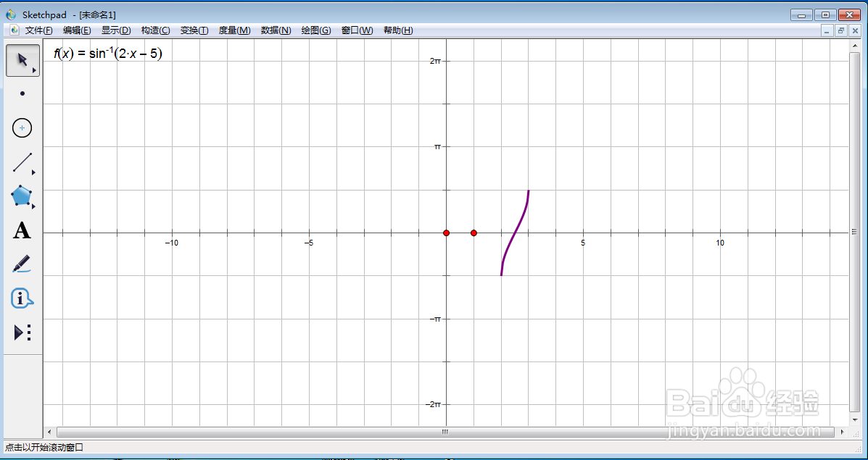Click the horizontal scrollbar thumb
The image size is (868, 460).
[x=445, y=432]
